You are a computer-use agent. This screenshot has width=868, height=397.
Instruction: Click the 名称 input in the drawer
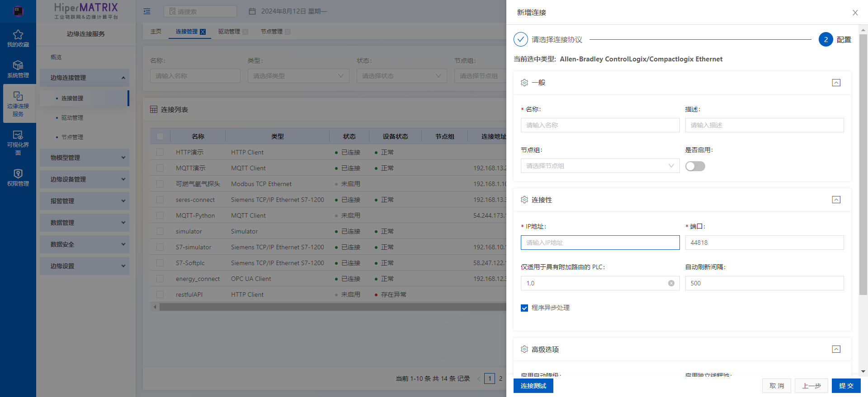pos(600,125)
